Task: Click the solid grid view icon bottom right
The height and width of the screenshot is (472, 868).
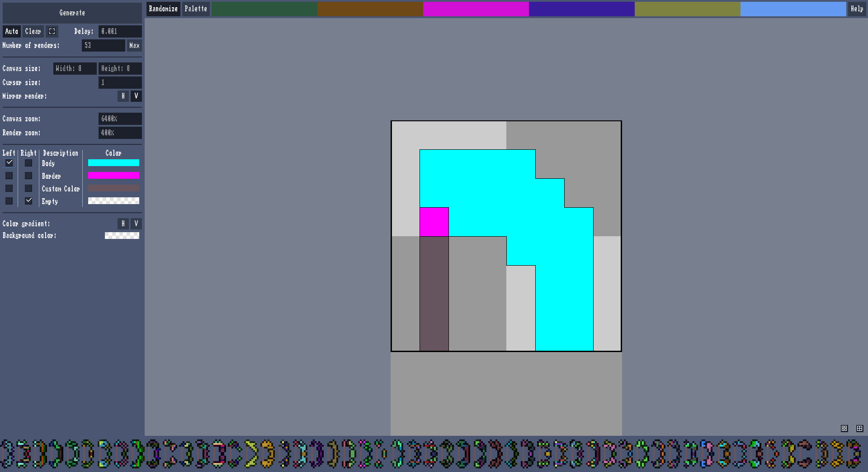Action: click(x=860, y=429)
